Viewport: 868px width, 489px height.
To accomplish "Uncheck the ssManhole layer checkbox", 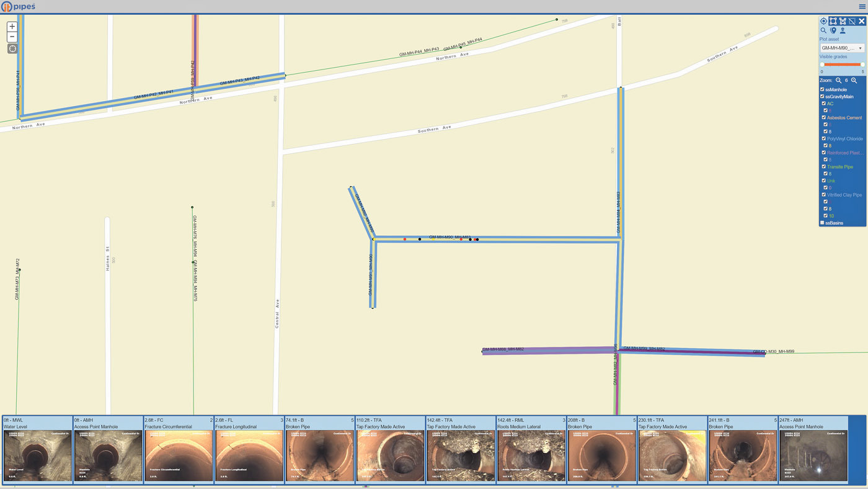I will (823, 89).
